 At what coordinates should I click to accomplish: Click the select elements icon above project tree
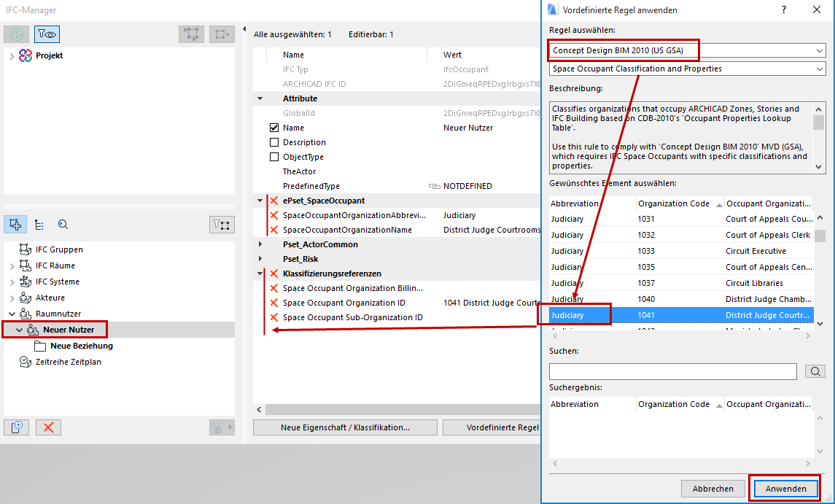191,34
